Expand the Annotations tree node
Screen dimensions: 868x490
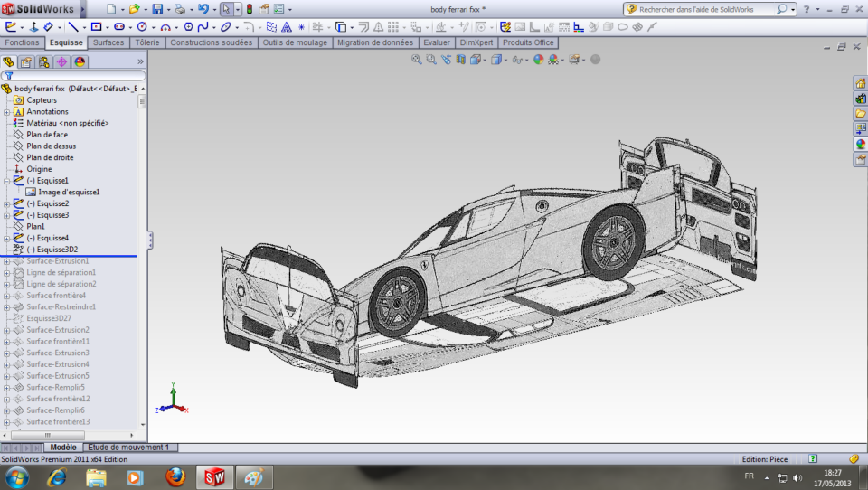click(6, 112)
